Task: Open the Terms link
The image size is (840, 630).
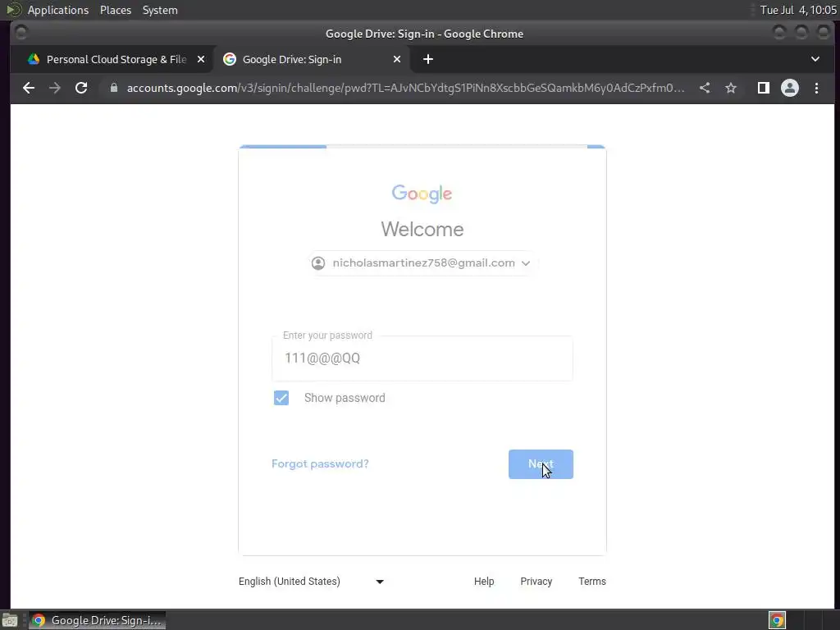Action: coord(592,582)
